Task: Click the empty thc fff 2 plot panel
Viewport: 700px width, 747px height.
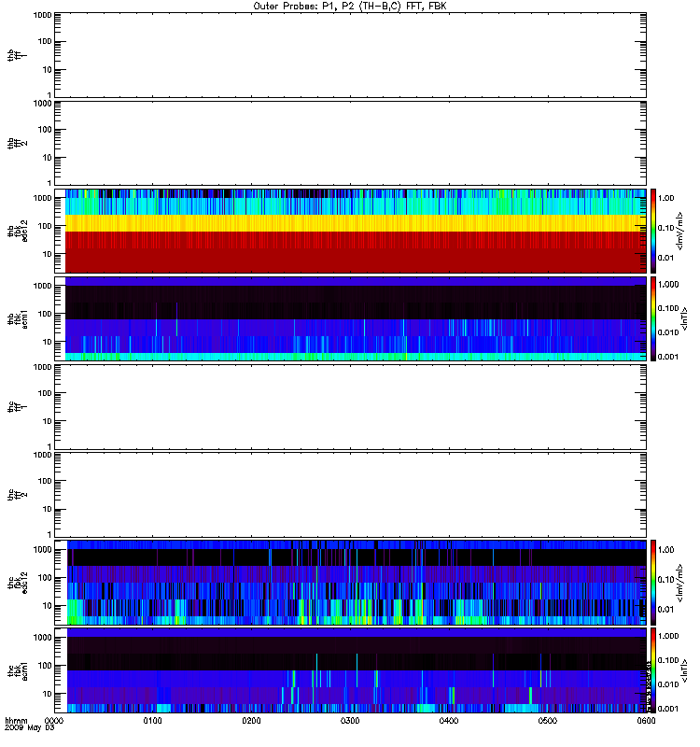Action: pos(351,495)
